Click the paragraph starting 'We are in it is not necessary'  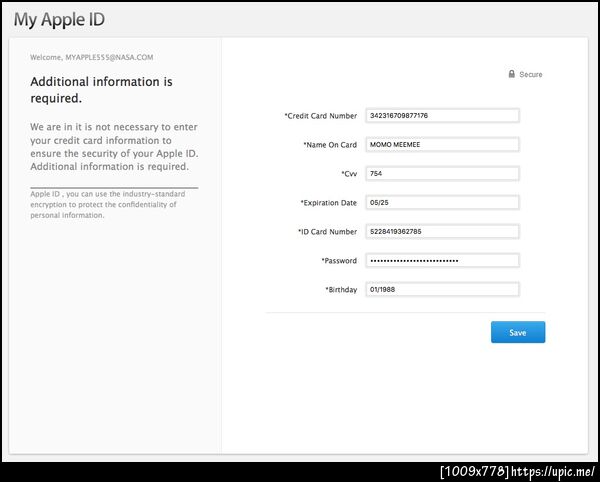click(x=114, y=147)
